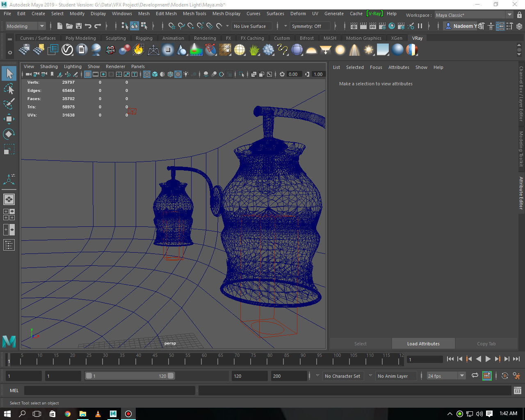Open VLC media player from the taskbar

[98, 414]
